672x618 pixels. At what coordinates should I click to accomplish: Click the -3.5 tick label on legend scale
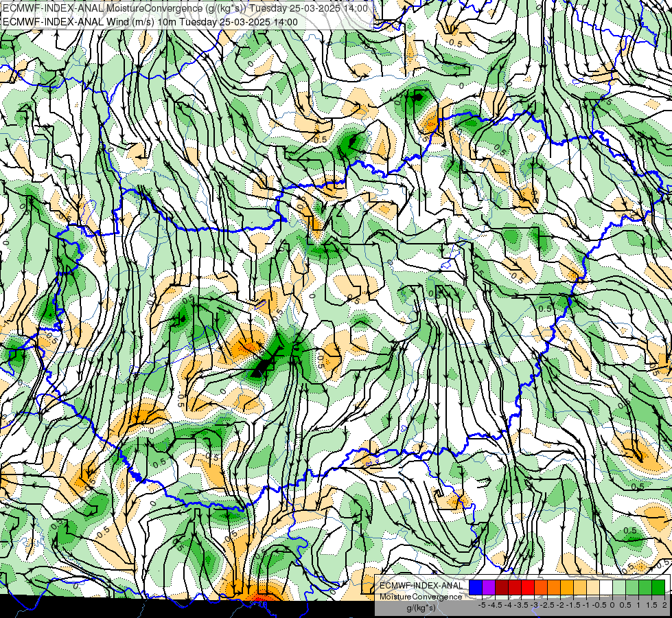(x=522, y=605)
